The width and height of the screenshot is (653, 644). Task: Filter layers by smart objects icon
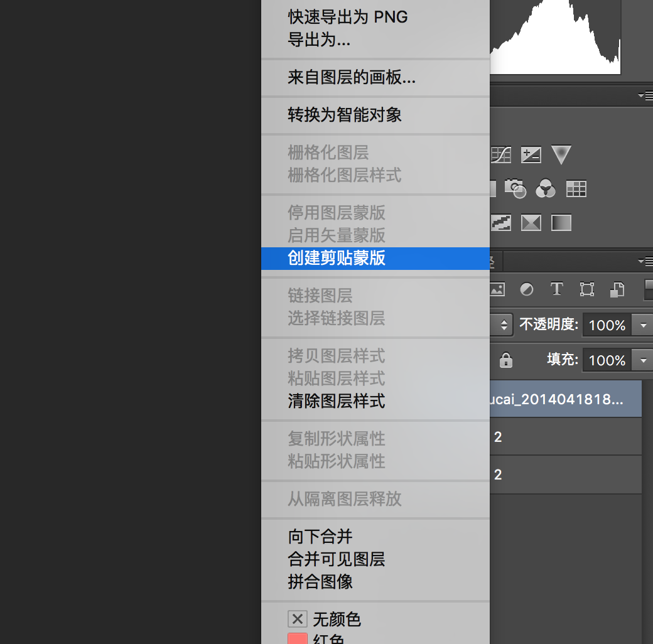pyautogui.click(x=617, y=289)
